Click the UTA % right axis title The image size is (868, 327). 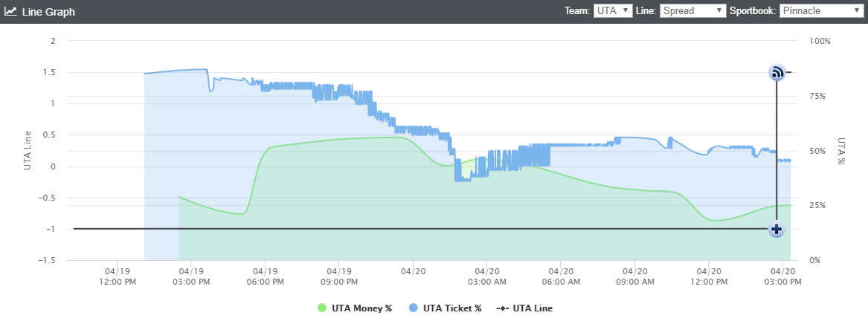pos(841,151)
